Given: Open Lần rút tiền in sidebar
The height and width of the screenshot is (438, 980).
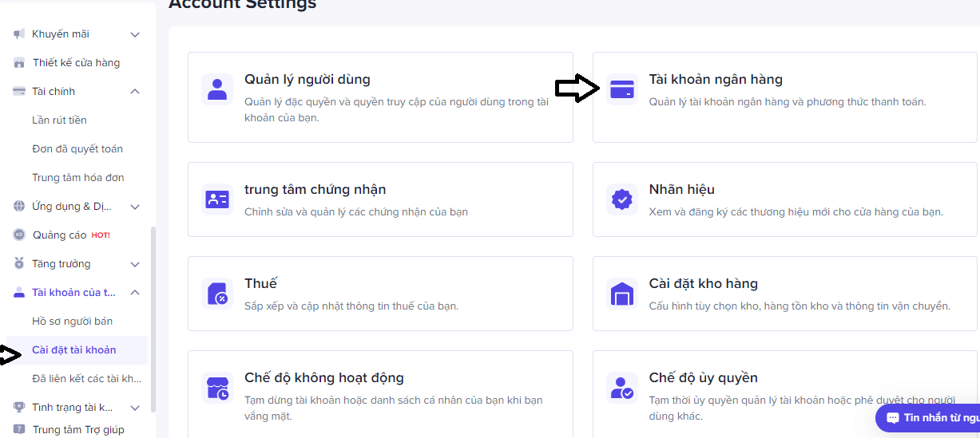Looking at the screenshot, I should (59, 120).
